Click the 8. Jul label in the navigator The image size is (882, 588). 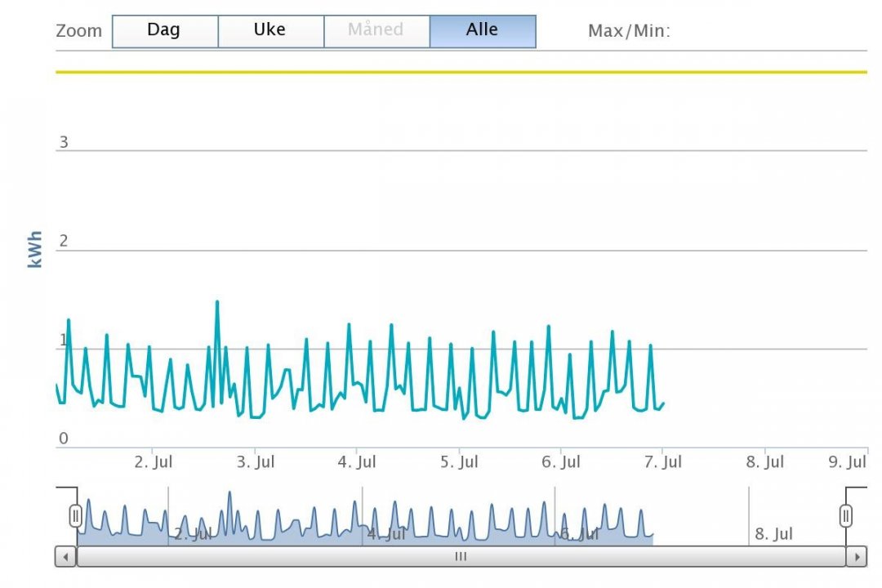[773, 534]
